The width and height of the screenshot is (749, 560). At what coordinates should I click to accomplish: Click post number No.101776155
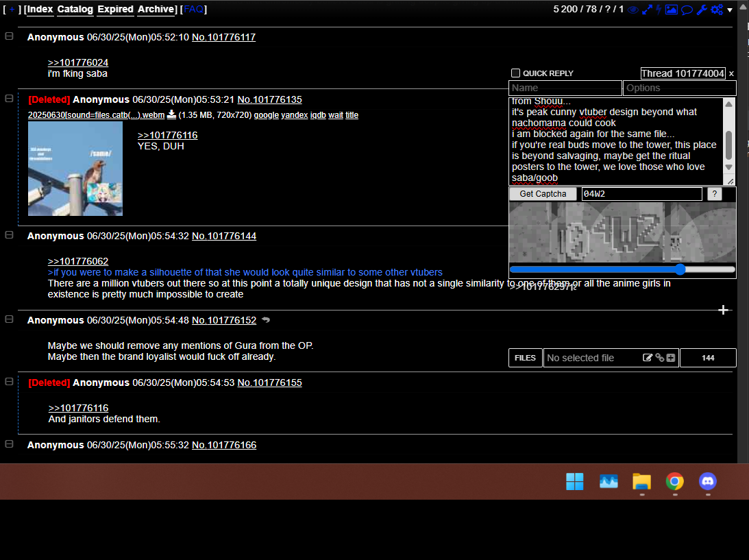[x=269, y=382]
